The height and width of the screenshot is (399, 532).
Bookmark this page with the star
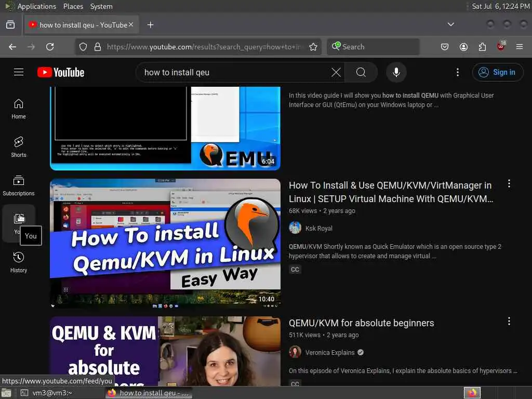[313, 47]
